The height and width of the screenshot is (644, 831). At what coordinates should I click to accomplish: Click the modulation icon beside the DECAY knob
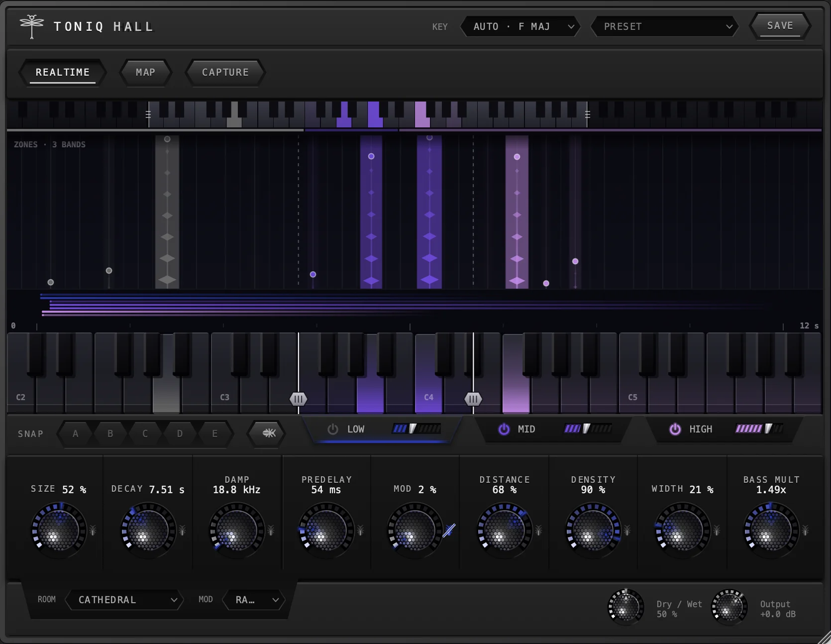click(x=182, y=531)
